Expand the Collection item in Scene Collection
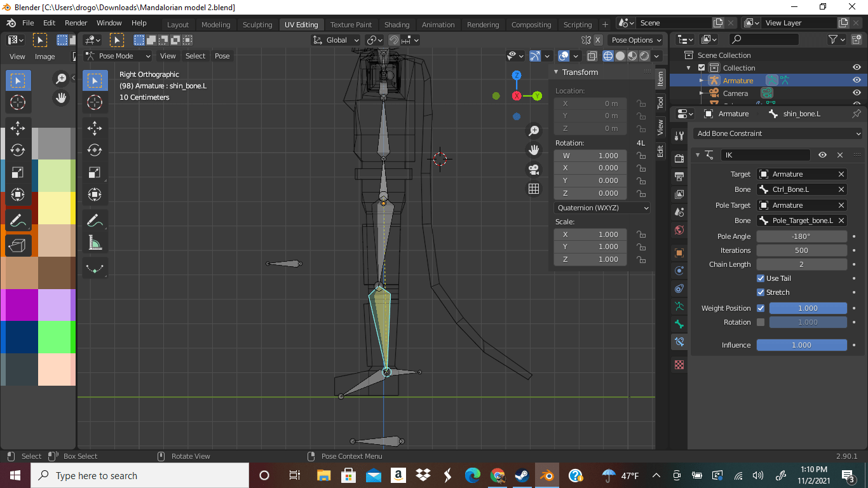 (x=688, y=67)
